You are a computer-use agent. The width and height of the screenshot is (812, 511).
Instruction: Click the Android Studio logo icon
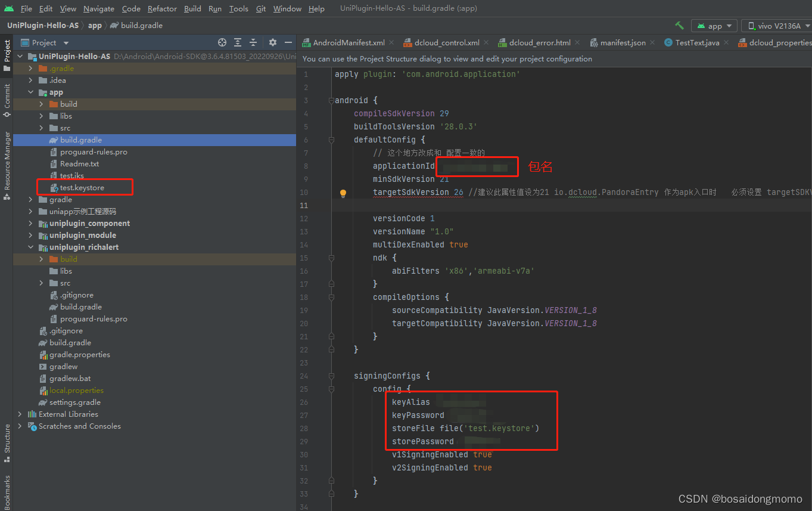point(8,8)
